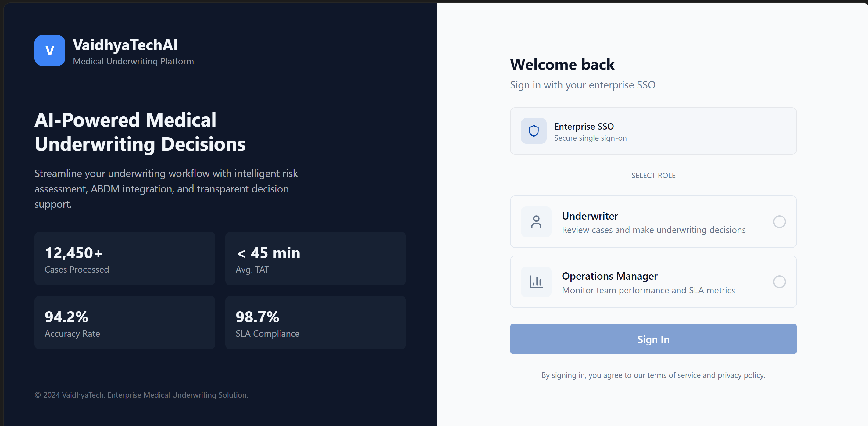Click the Medical Underwriting Platform subtitle
868x426 pixels.
click(x=133, y=61)
